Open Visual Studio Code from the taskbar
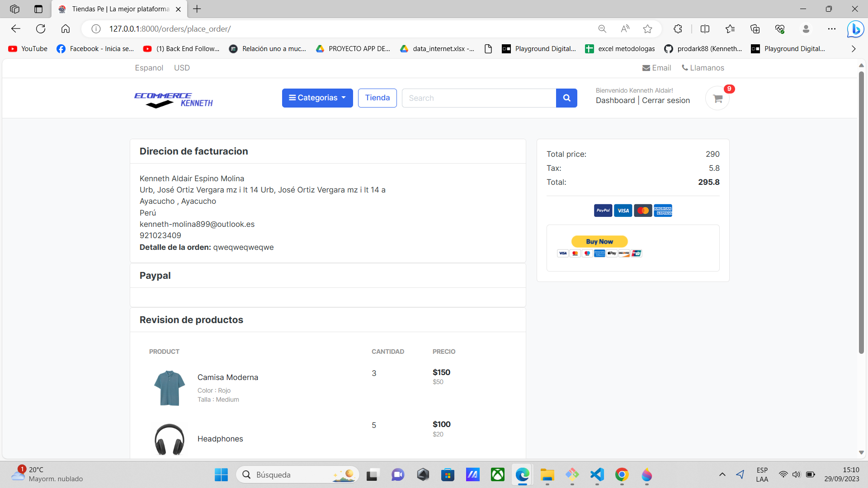 pyautogui.click(x=596, y=475)
